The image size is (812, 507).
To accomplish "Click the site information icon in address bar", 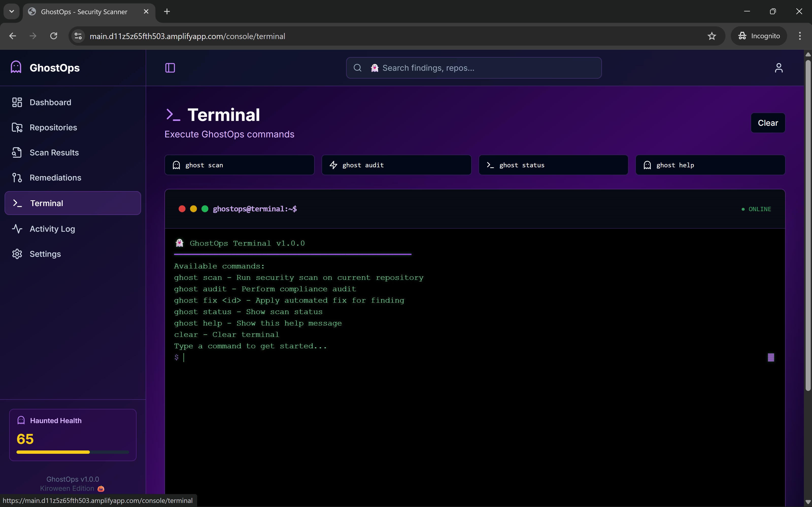I will pos(78,36).
